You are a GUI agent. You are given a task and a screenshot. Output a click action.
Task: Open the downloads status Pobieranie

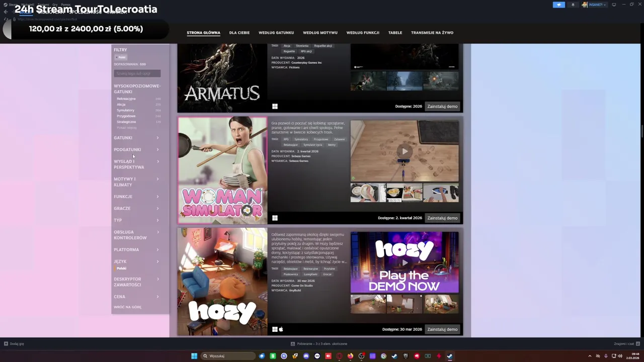click(x=319, y=344)
